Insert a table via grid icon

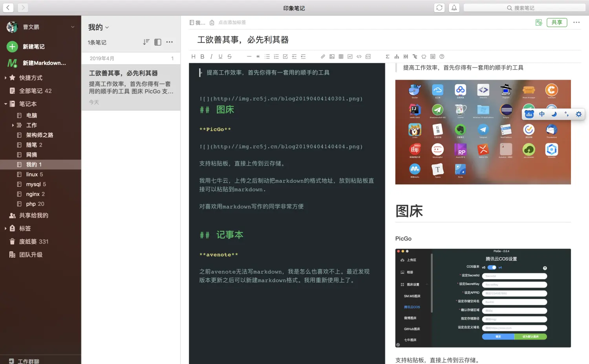(341, 56)
